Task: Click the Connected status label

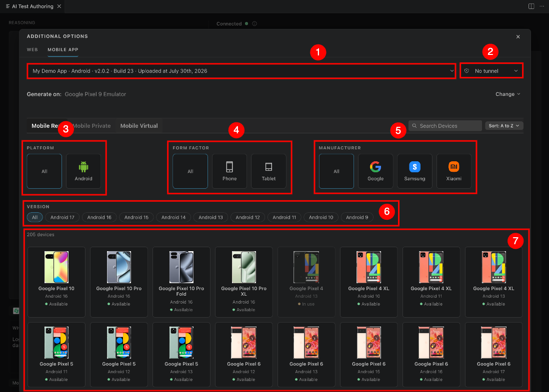Action: click(x=229, y=24)
